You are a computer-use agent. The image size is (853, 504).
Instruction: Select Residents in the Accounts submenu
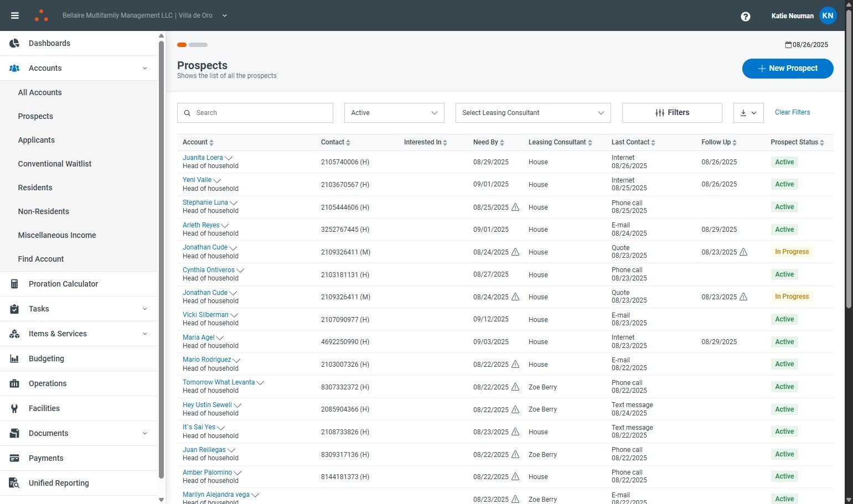(35, 188)
